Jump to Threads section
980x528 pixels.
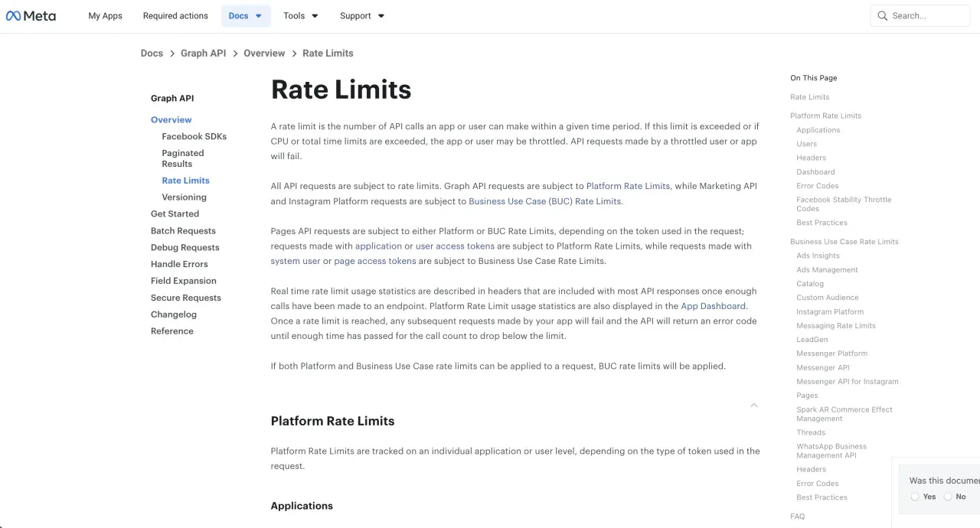(x=811, y=432)
